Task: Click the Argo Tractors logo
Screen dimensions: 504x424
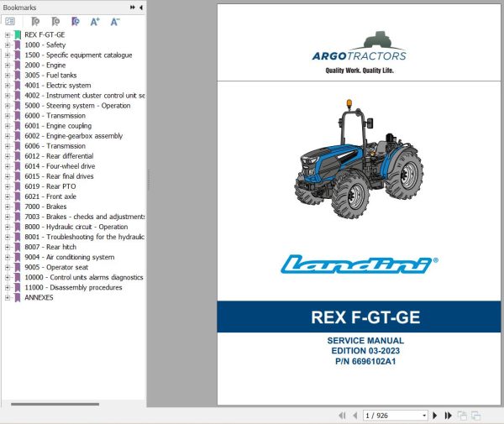Action: 360,52
